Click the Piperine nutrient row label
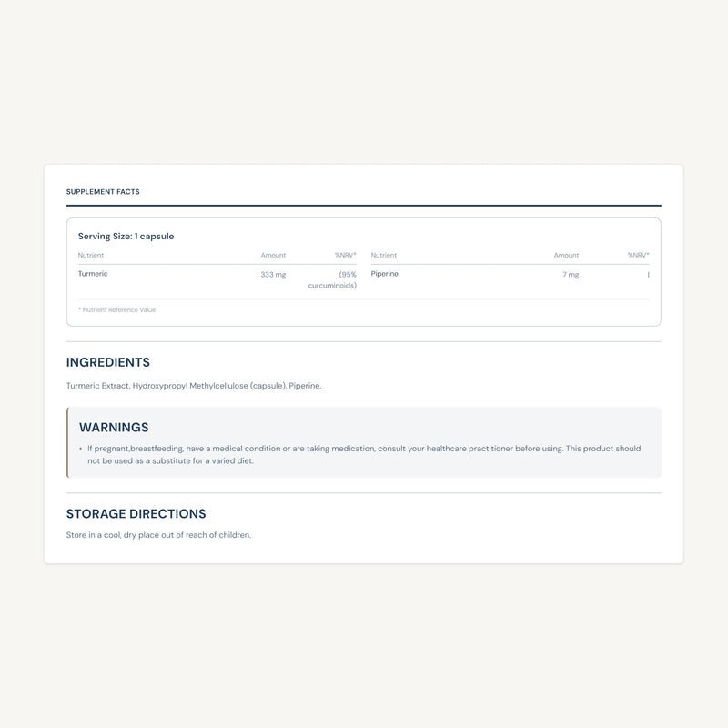The image size is (728, 728). pyautogui.click(x=384, y=274)
